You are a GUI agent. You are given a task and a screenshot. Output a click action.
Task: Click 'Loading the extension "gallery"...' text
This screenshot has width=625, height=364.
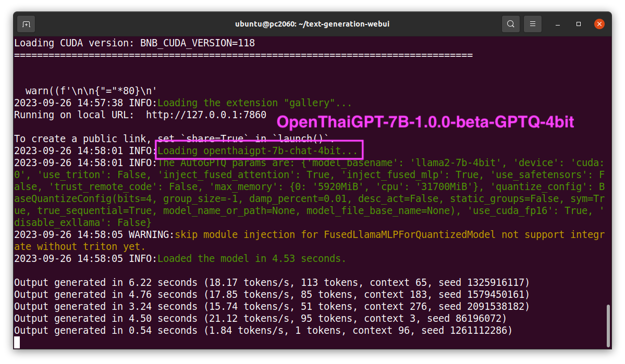click(x=255, y=103)
